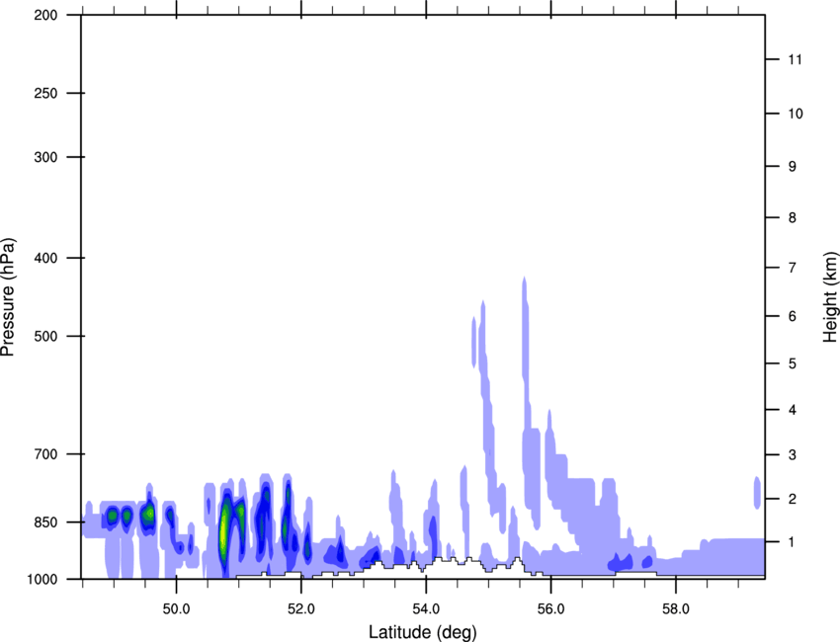Click the 3 km height label

[x=793, y=455]
